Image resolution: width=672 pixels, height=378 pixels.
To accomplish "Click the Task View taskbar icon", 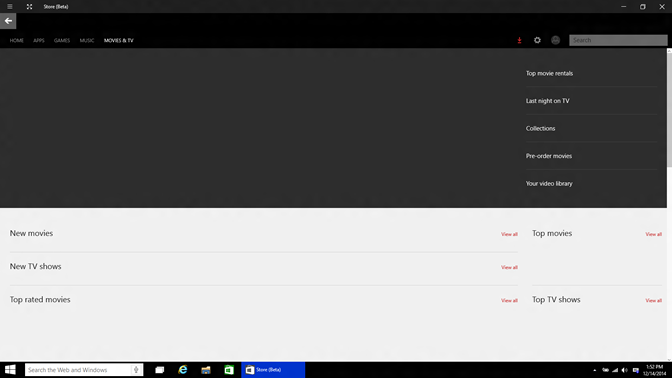I will pyautogui.click(x=160, y=370).
